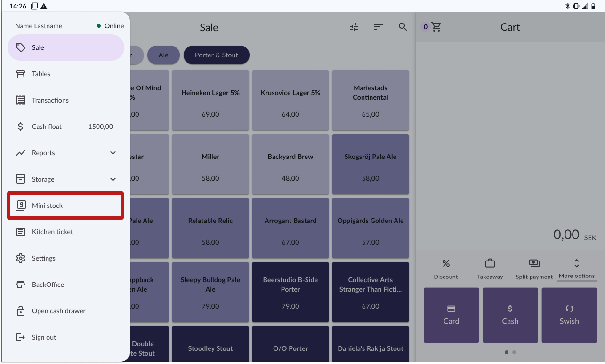
Task: Click the BackOffice store icon
Action: click(21, 285)
